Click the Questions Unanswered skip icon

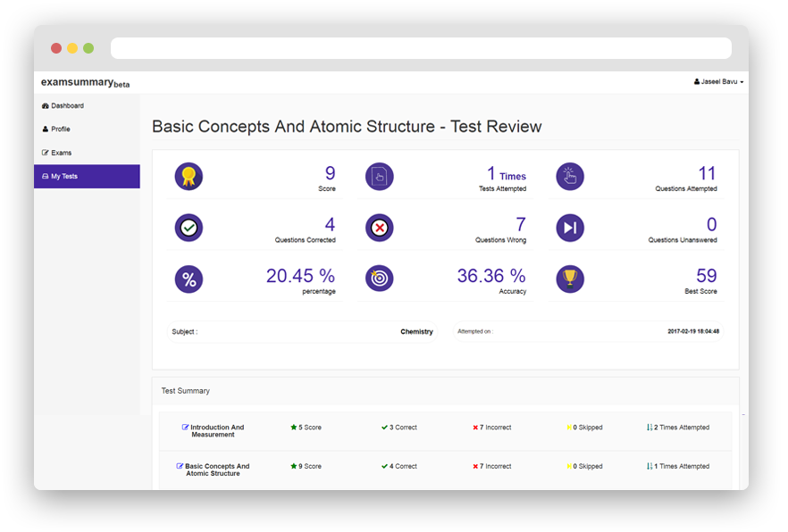570,228
